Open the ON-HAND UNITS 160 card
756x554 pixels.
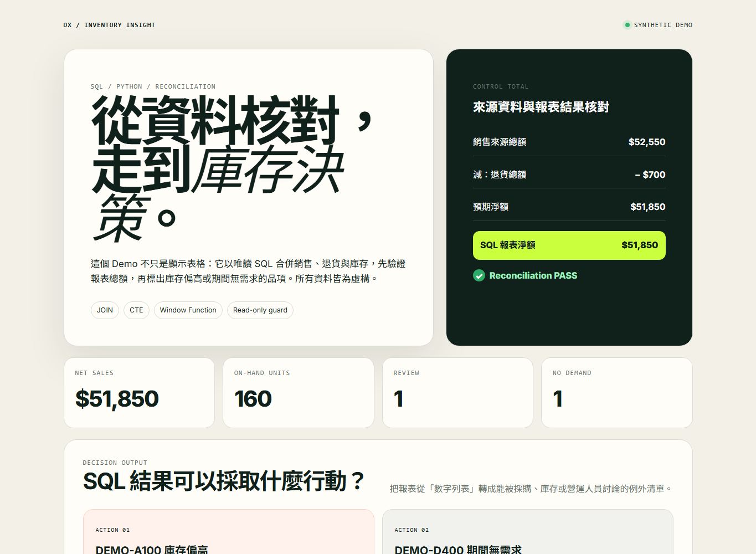coord(299,393)
